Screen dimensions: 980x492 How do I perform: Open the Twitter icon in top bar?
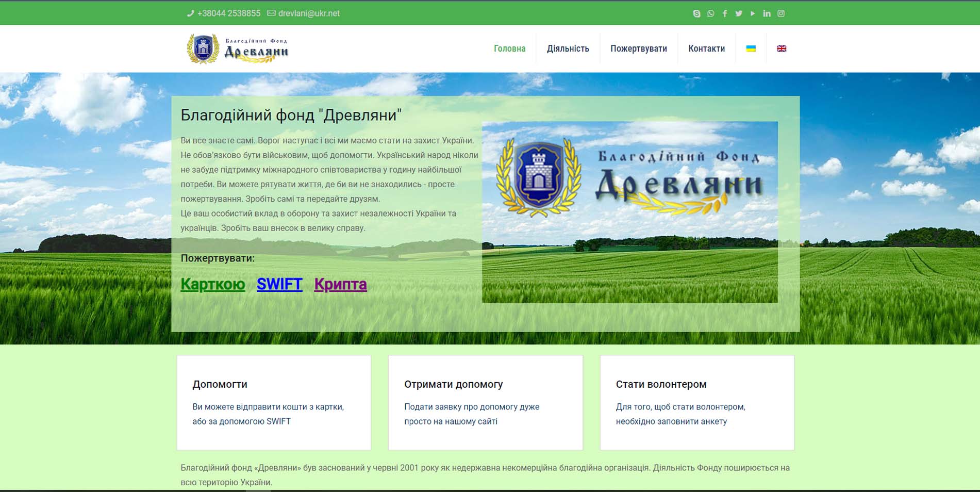(x=739, y=13)
